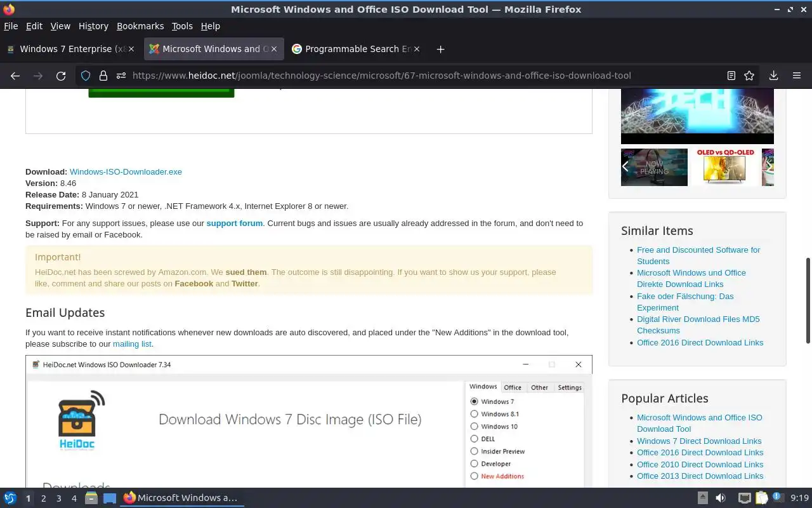Viewport: 812px width, 508px height.
Task: Open the support forum link
Action: click(x=234, y=224)
